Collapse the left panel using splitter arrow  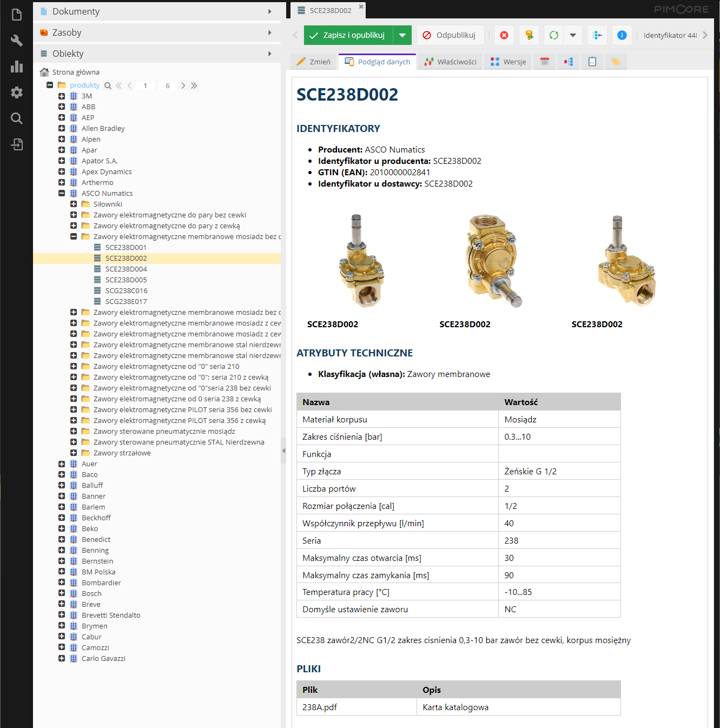[x=283, y=451]
